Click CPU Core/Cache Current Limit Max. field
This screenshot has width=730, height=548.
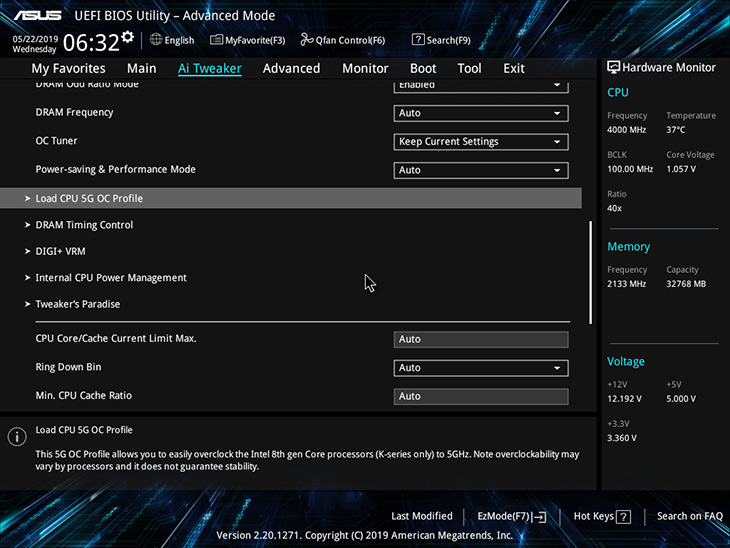point(480,339)
